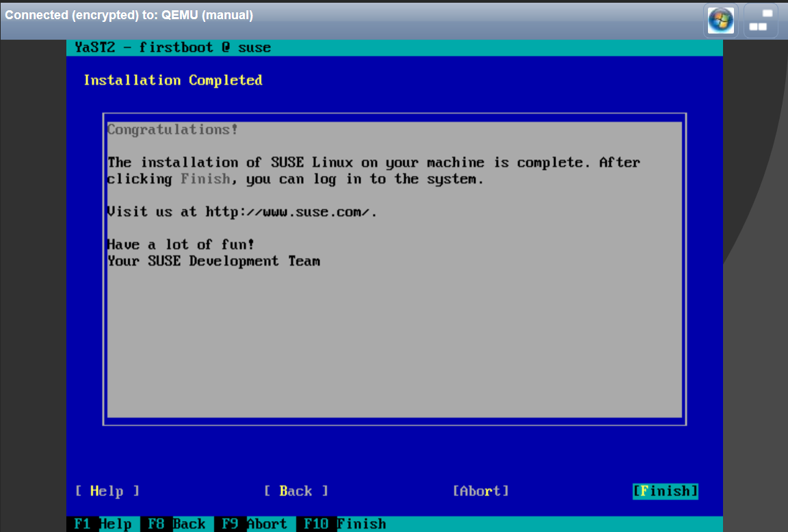This screenshot has width=788, height=532.
Task: Select F1 Help in the function key bar
Action: 103,524
